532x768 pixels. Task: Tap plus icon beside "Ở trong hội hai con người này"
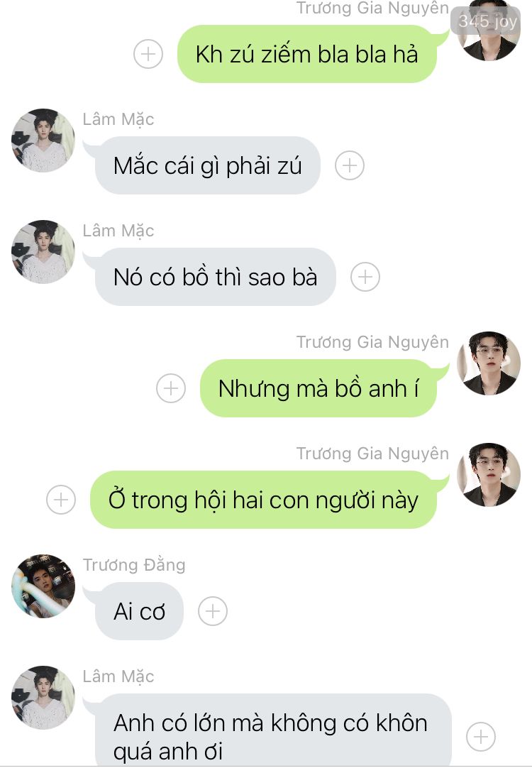coord(61,500)
